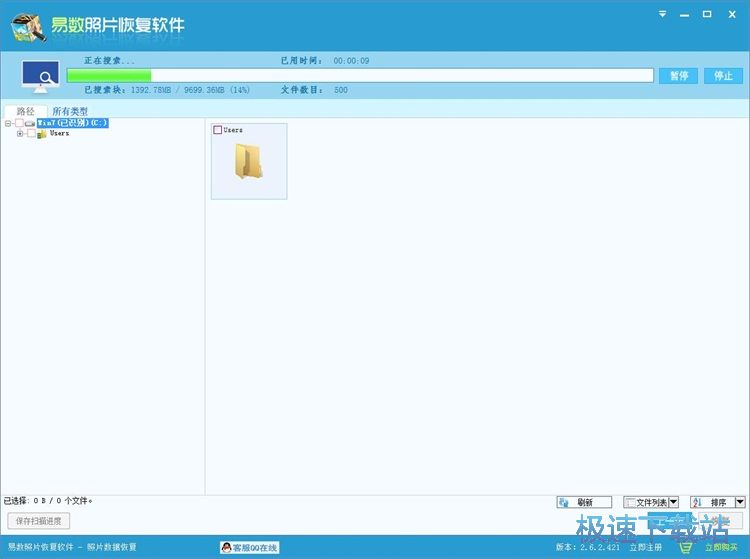Image resolution: width=750 pixels, height=559 pixels.
Task: Click the 立即购买 buy now link
Action: (721, 547)
